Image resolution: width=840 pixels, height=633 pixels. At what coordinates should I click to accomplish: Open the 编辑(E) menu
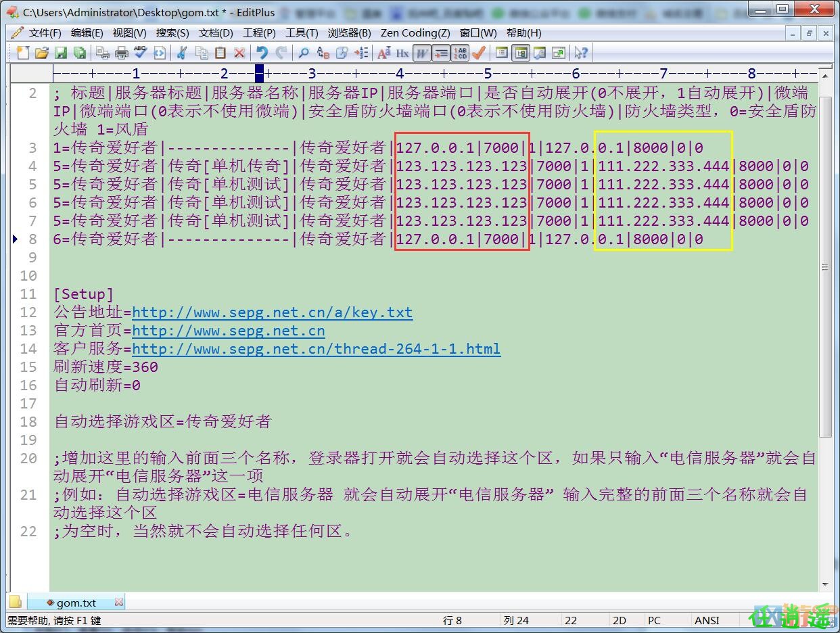pyautogui.click(x=87, y=32)
